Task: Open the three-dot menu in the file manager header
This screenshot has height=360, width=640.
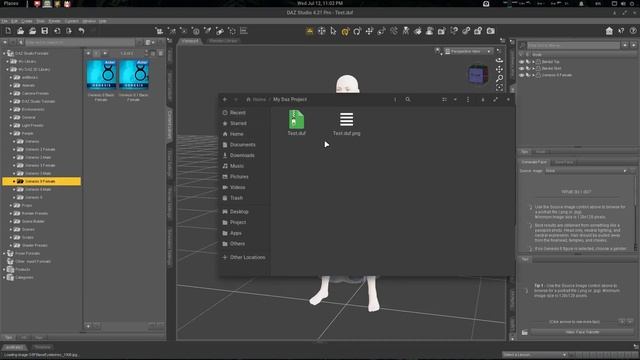Action: [x=468, y=99]
